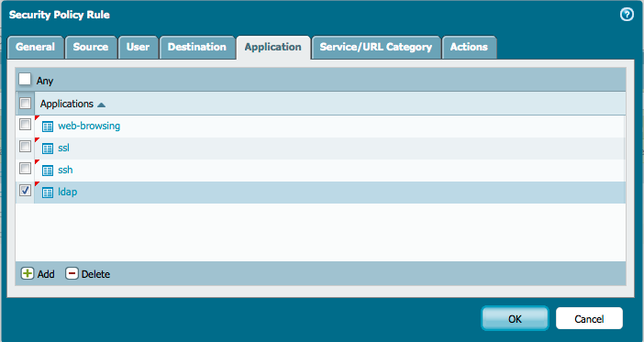This screenshot has width=644, height=342.
Task: Click the green plus Add icon
Action: click(28, 273)
